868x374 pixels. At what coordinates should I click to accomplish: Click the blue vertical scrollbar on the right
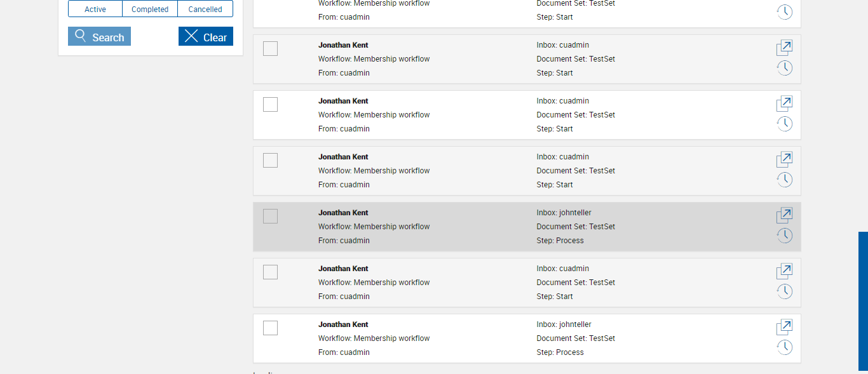[x=863, y=302]
